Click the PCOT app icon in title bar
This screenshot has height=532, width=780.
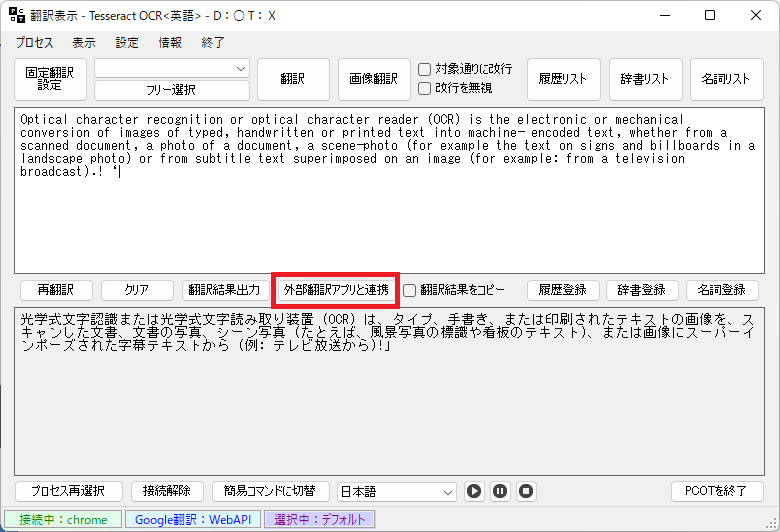pos(17,15)
